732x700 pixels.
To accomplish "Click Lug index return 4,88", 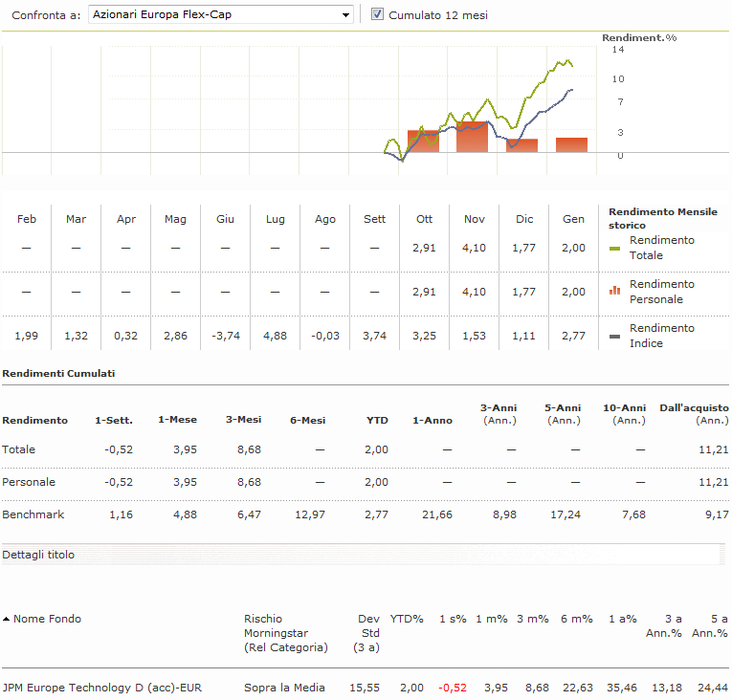I will 275,336.
